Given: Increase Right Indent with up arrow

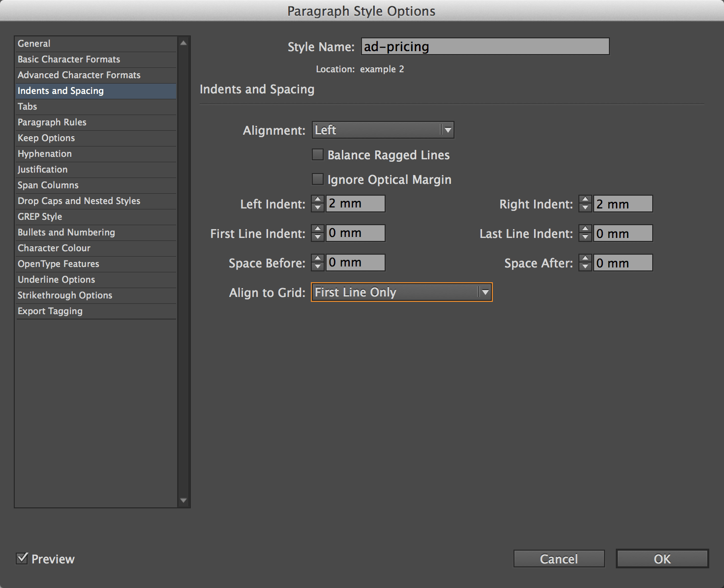Looking at the screenshot, I should [585, 200].
